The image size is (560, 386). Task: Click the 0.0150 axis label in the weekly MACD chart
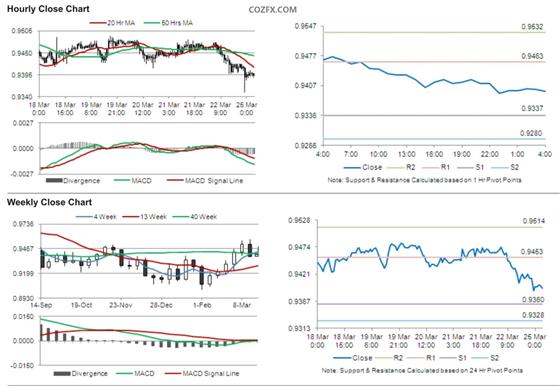pos(23,317)
